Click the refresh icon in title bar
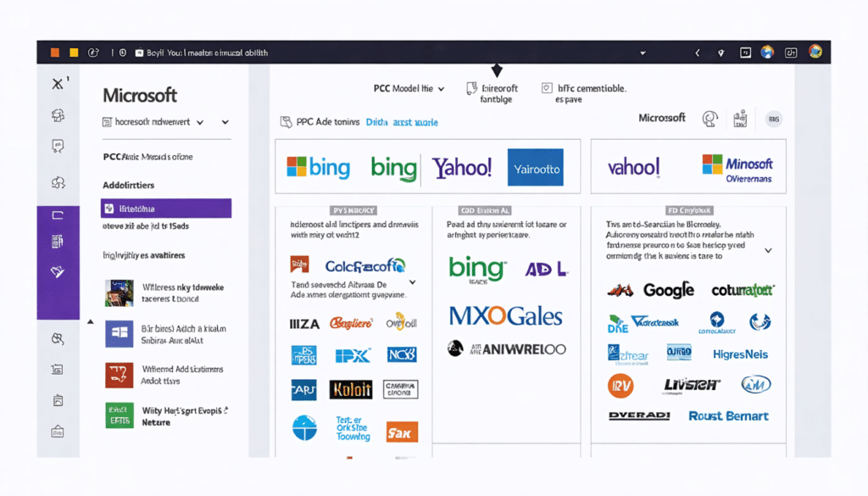The height and width of the screenshot is (496, 868). pyautogui.click(x=93, y=53)
